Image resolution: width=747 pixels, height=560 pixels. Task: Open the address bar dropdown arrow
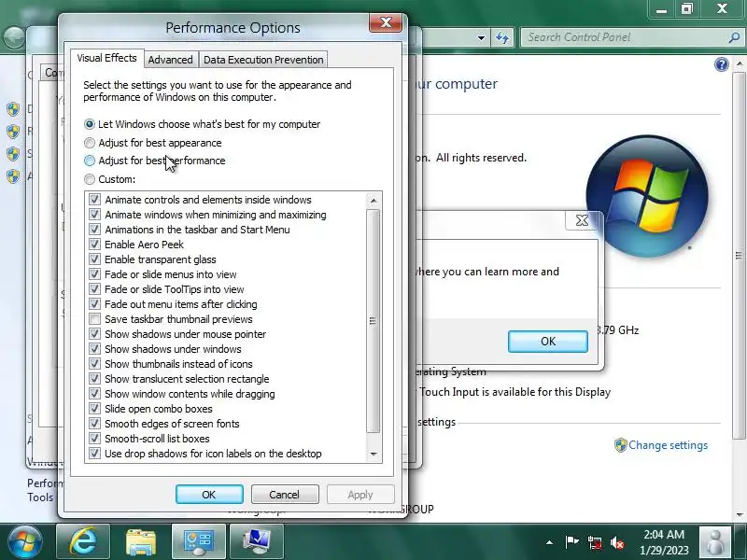tap(481, 37)
